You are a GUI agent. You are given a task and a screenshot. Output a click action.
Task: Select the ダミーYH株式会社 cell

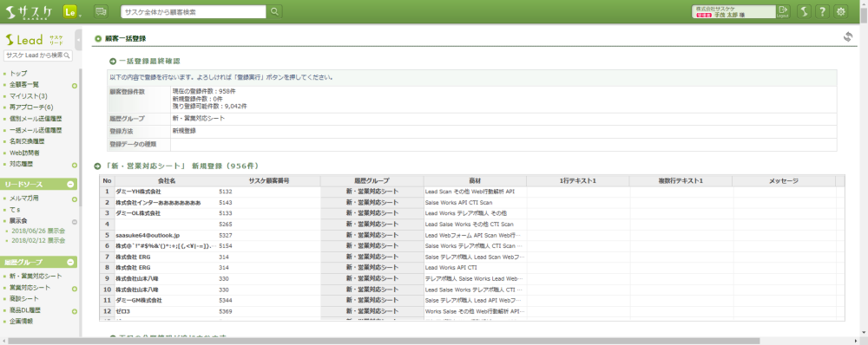(167, 192)
